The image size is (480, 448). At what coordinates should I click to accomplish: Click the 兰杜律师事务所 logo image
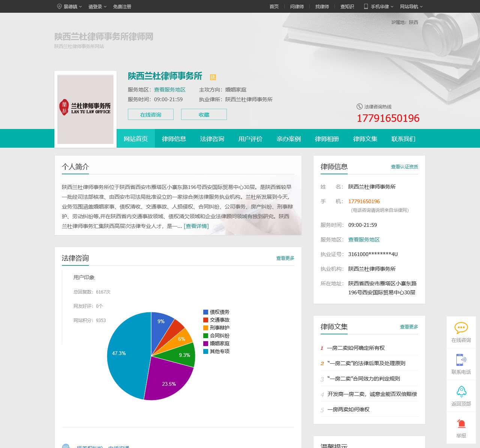tap(85, 109)
